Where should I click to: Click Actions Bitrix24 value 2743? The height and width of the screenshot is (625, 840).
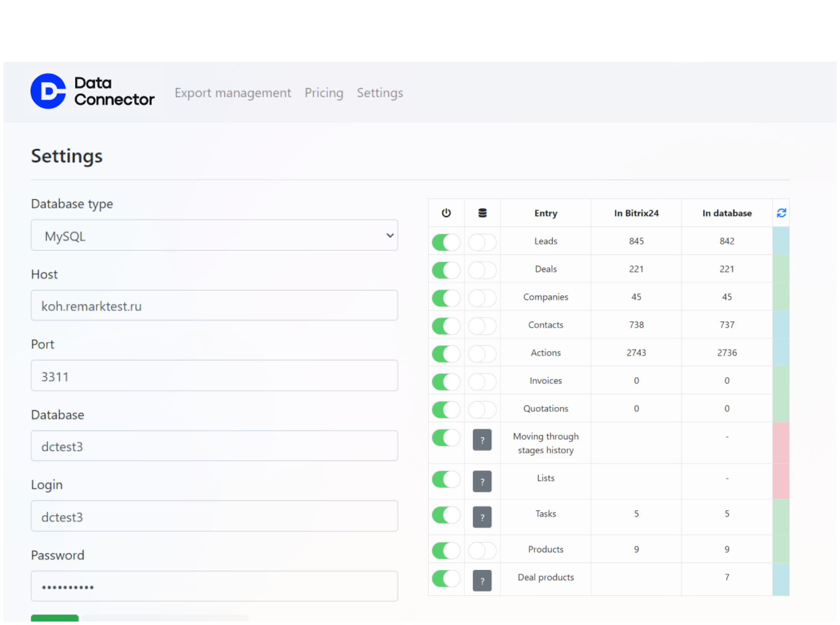point(636,353)
